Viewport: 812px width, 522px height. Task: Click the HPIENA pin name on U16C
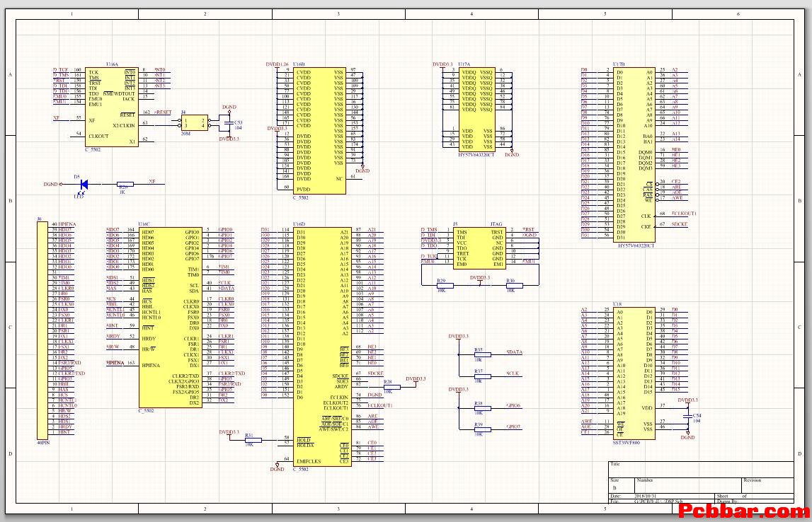[x=151, y=366]
